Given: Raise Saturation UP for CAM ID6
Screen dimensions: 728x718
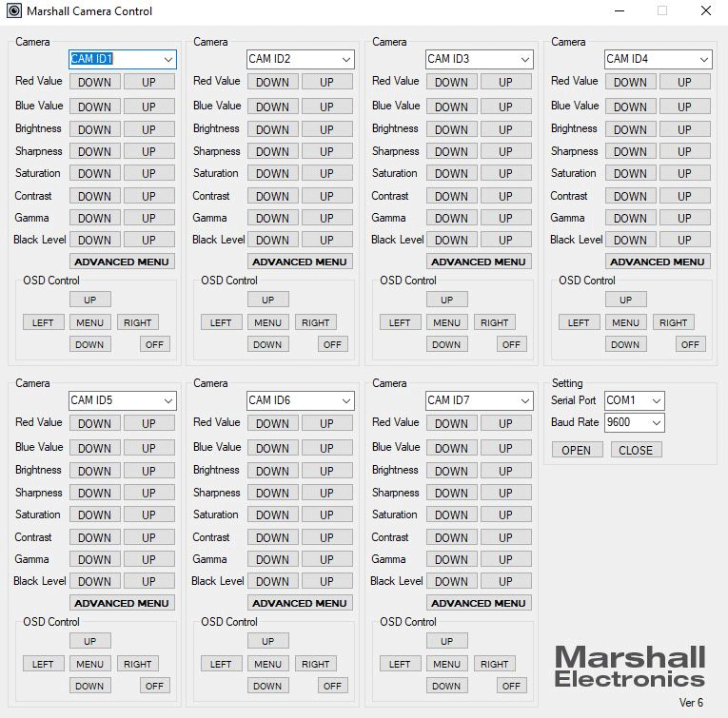Looking at the screenshot, I should [326, 514].
